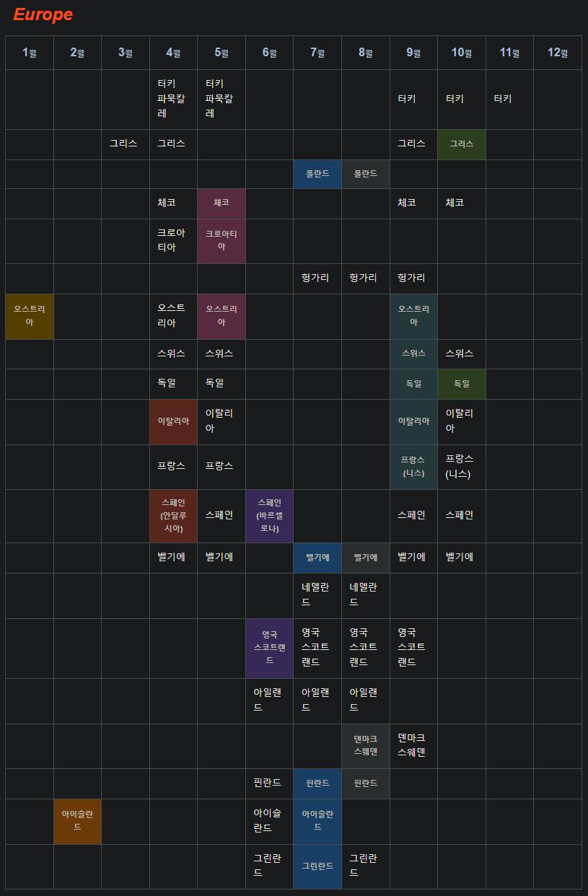Click blue highlighted 핀란드 cell in 7월

317,783
